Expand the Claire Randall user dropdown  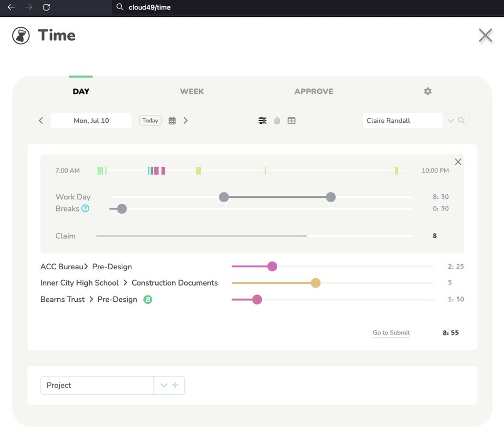(x=450, y=121)
